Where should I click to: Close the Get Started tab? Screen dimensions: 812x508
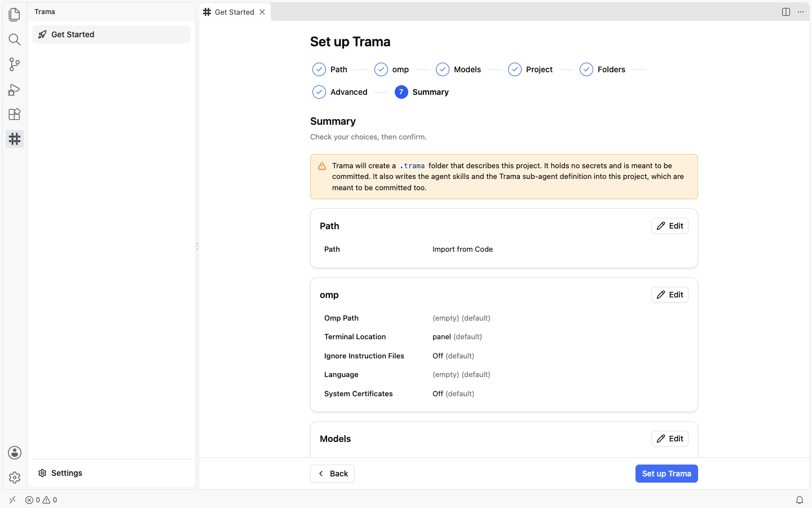coord(262,12)
